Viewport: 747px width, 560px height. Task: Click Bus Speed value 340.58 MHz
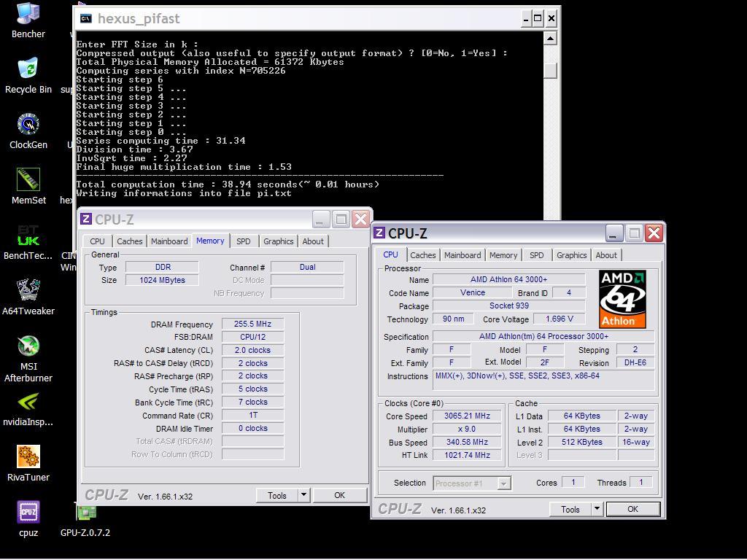tap(467, 442)
